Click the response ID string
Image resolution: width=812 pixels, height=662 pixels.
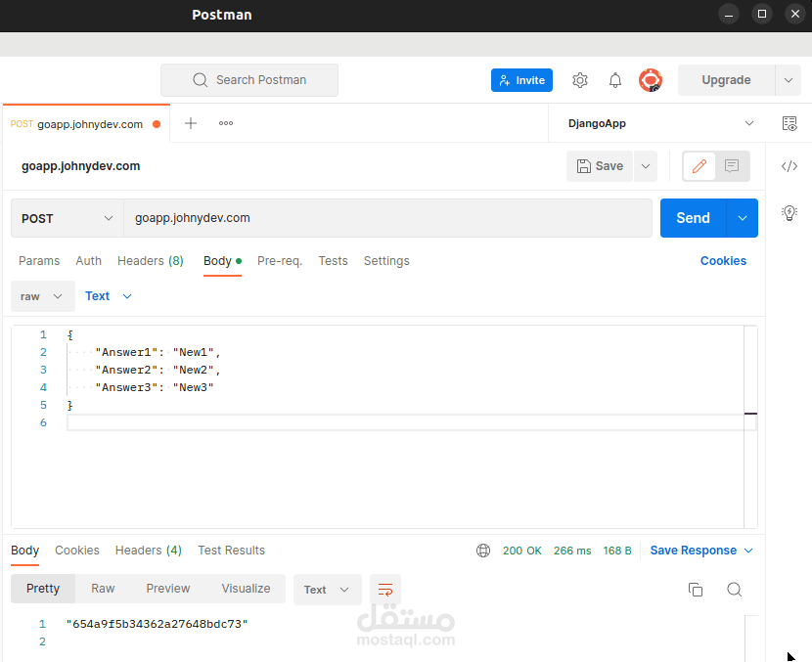tap(157, 624)
